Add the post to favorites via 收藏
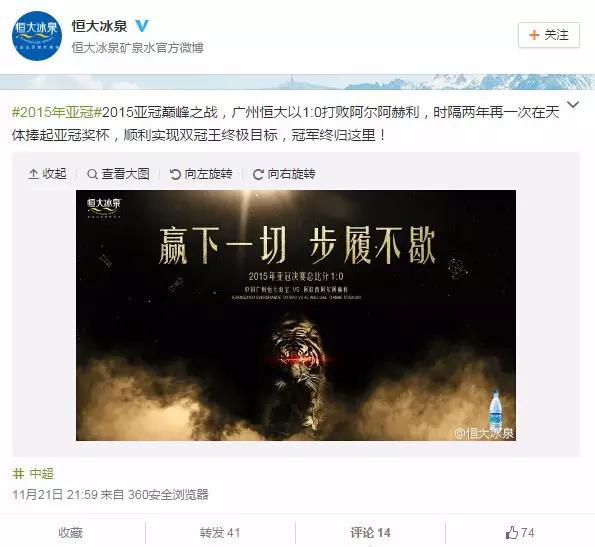 point(71,533)
